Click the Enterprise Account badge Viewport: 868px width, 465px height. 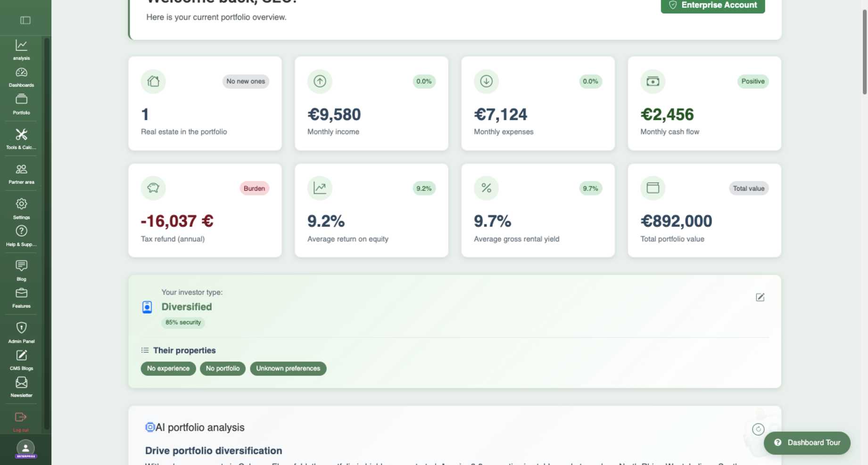click(712, 5)
